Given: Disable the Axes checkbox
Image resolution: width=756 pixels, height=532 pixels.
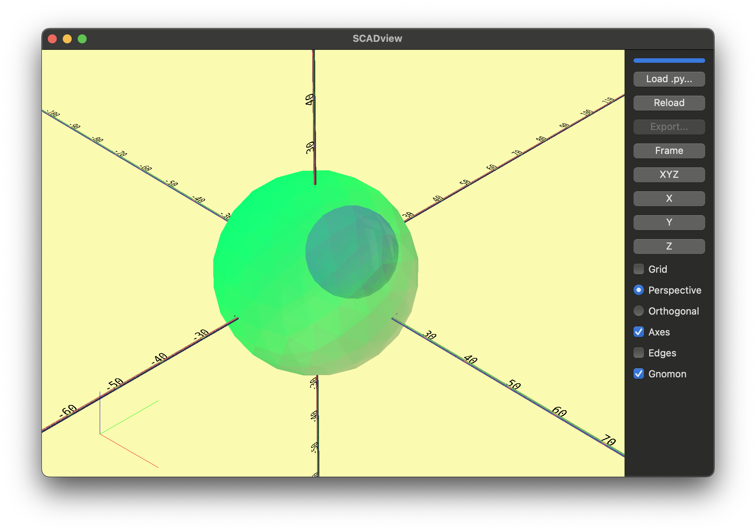Looking at the screenshot, I should (x=638, y=332).
